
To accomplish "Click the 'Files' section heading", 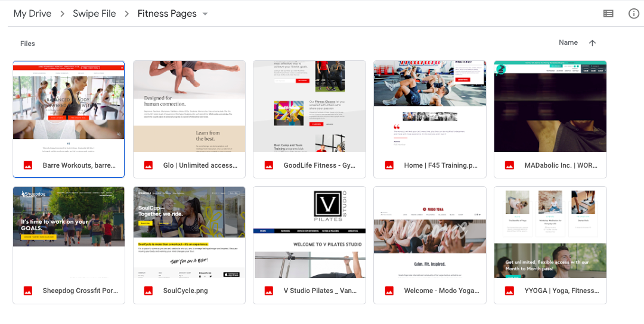I will tap(27, 44).
